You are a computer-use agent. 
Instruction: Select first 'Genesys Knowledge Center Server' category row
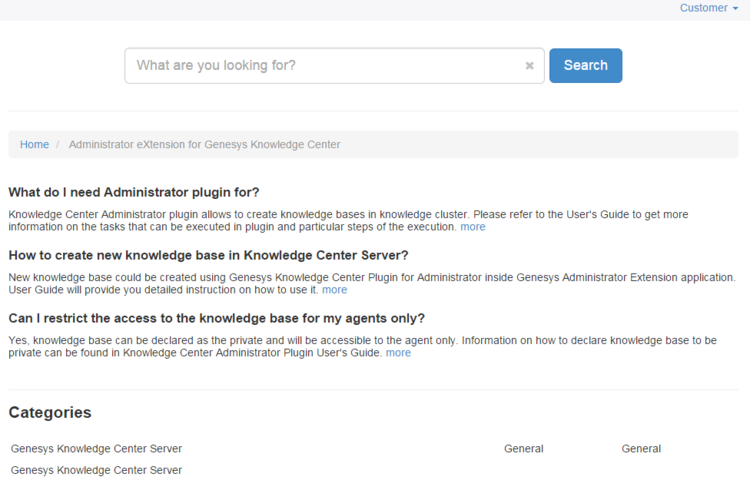point(96,449)
